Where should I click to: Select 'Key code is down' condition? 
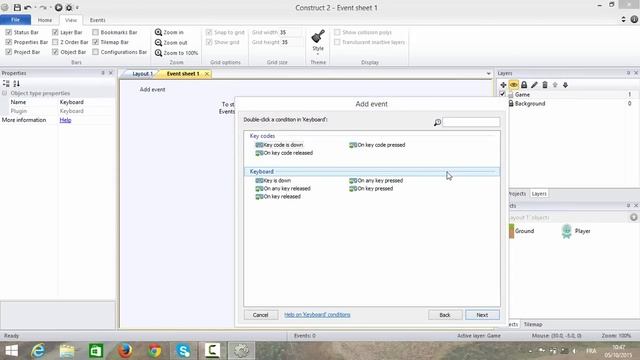(279, 145)
